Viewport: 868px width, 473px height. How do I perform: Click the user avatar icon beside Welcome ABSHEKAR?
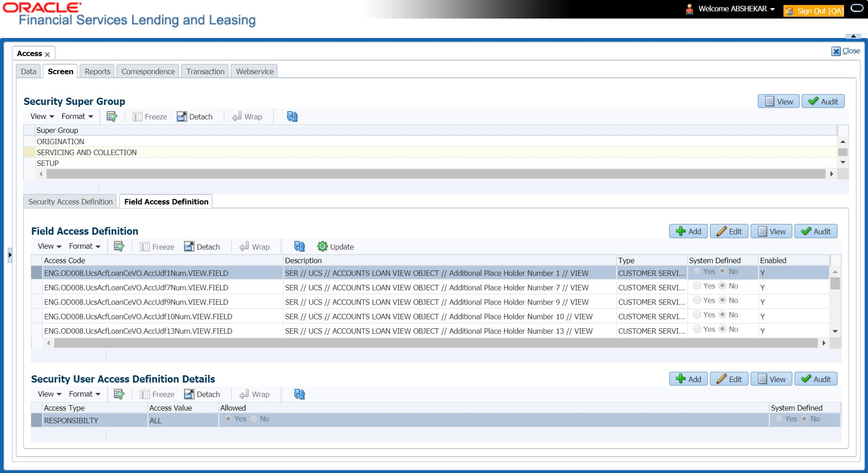pos(689,9)
